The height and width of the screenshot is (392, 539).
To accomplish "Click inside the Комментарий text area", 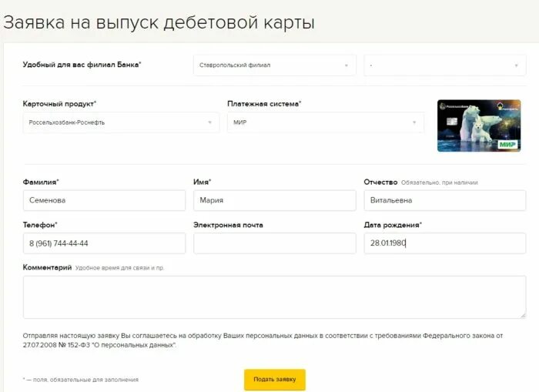I will (x=274, y=297).
